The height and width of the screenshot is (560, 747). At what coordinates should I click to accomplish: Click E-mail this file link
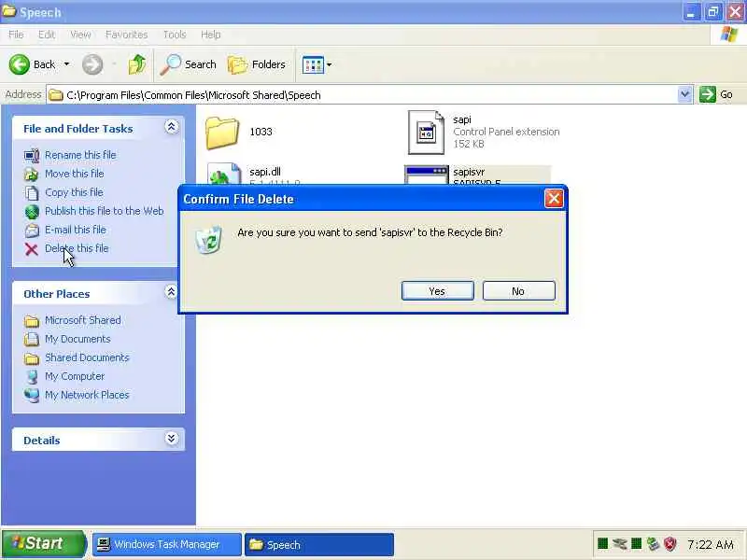(76, 229)
